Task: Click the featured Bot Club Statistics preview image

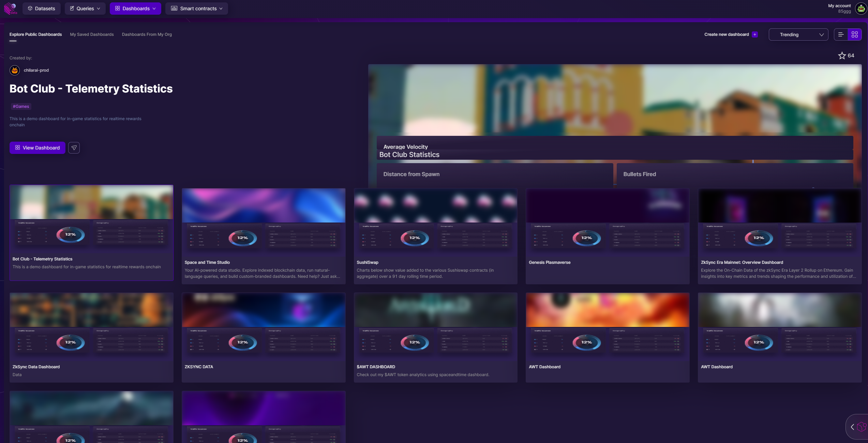Action: pyautogui.click(x=615, y=126)
